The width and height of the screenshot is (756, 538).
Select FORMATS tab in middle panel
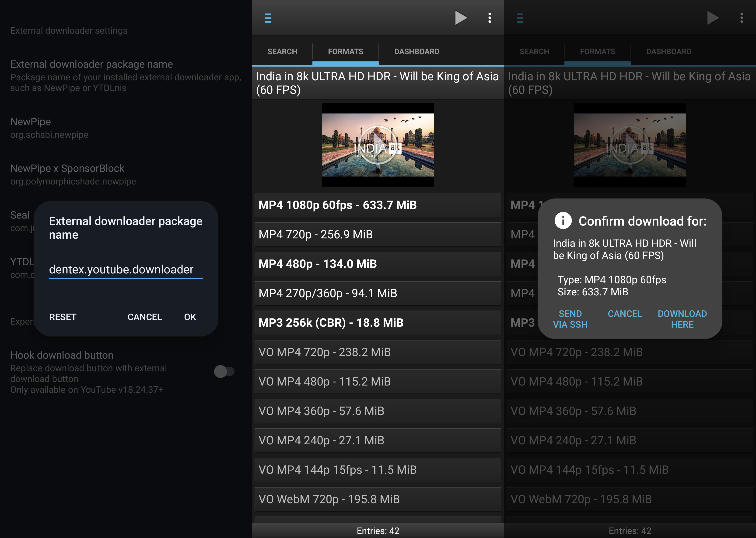pyautogui.click(x=346, y=52)
